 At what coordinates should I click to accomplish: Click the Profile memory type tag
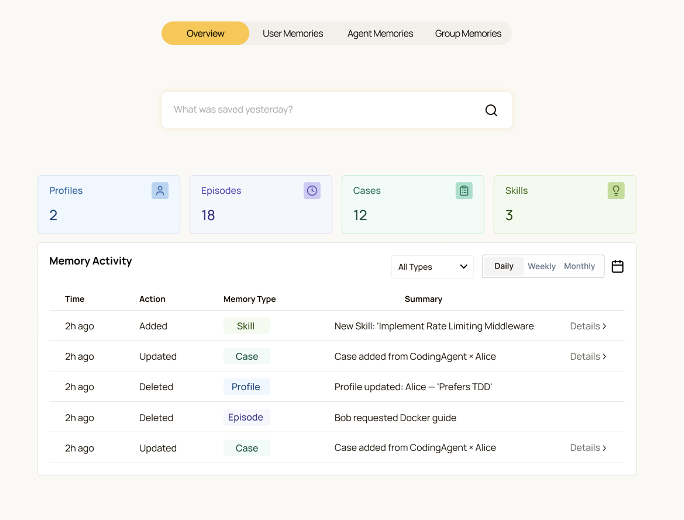(x=246, y=387)
